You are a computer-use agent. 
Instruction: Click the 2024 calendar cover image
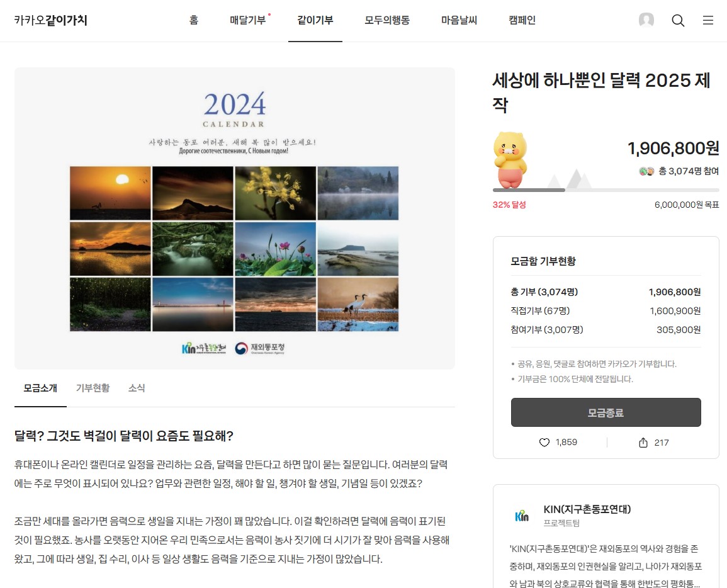tap(235, 218)
